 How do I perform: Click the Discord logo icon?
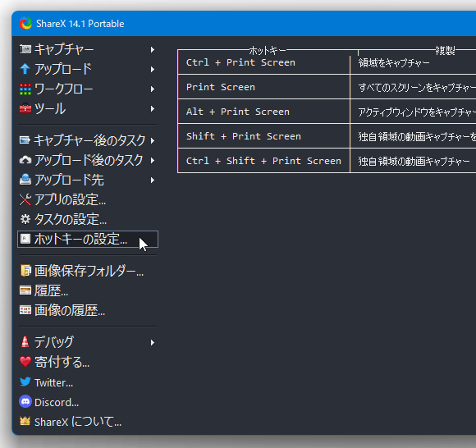click(x=25, y=401)
